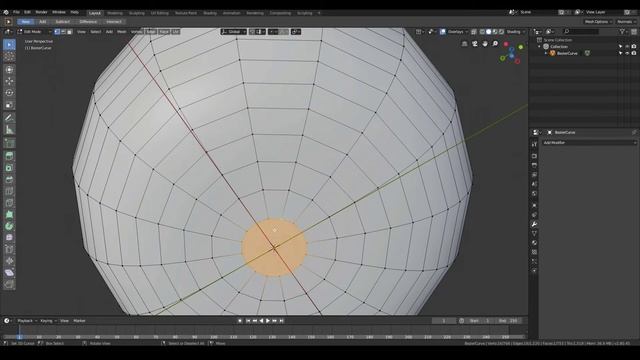Switch to wireframe shading mode
Viewport: 640px width, 360px height.
482,31
